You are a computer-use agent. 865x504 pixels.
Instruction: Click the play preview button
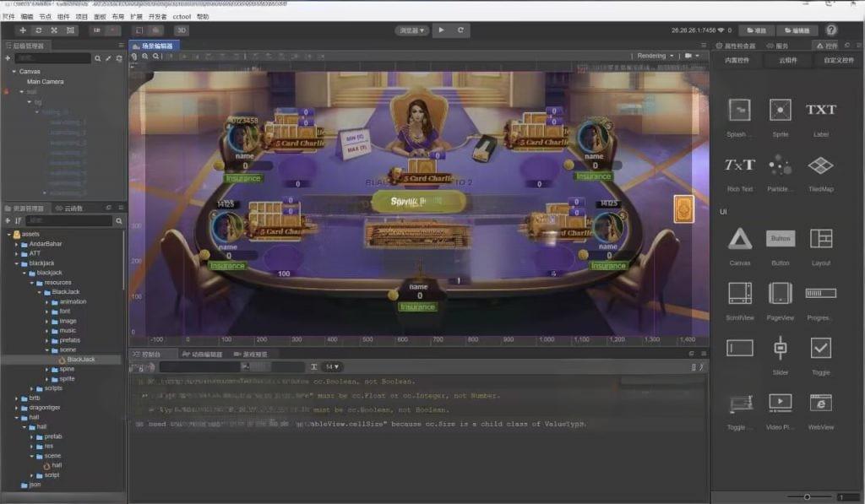tap(440, 30)
